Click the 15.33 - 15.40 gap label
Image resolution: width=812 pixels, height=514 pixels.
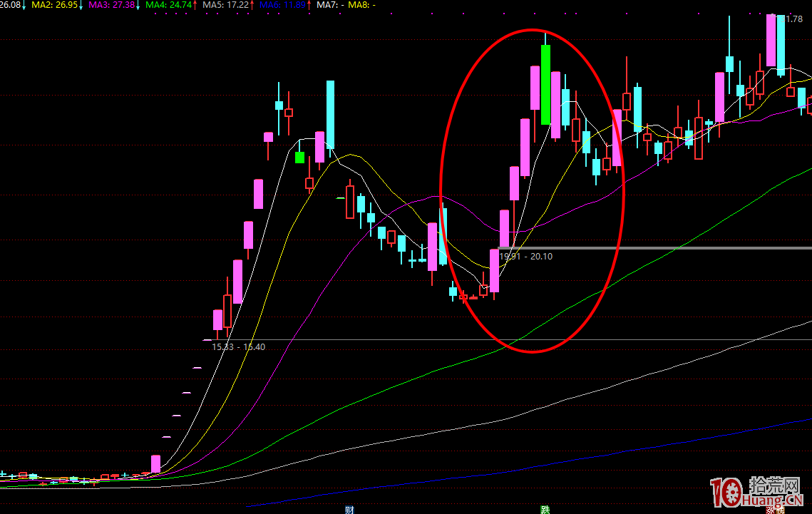click(x=238, y=346)
